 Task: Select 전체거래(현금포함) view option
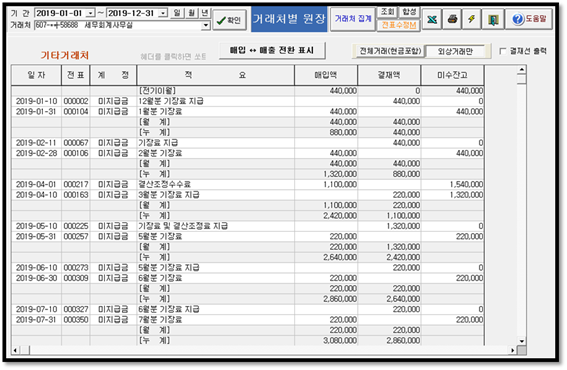(x=389, y=51)
